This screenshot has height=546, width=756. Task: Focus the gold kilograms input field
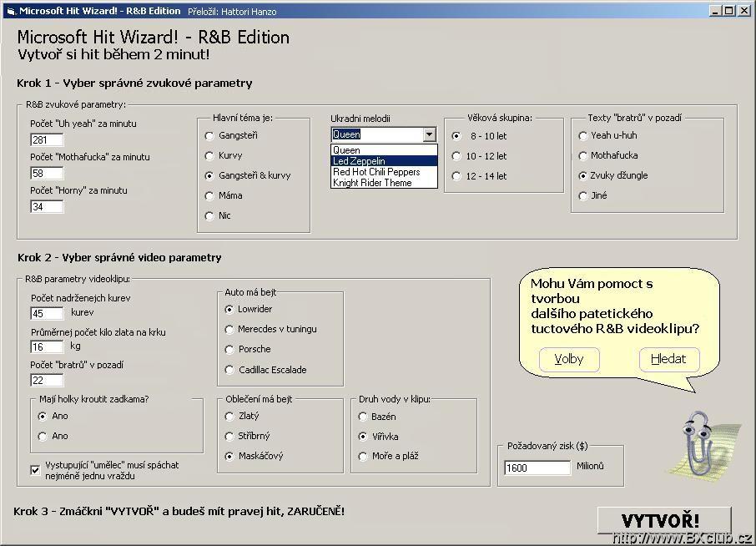(47, 346)
